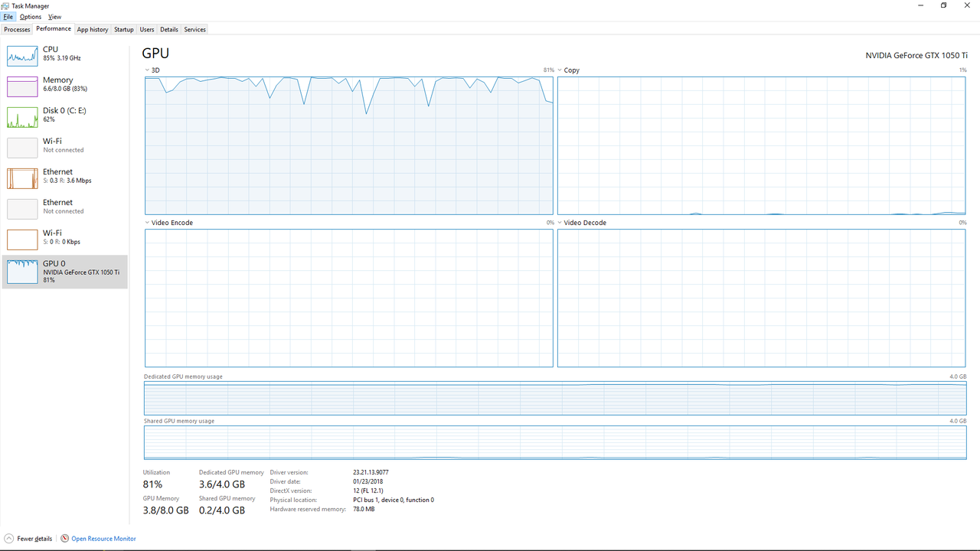Viewport: 980px width, 551px height.
Task: Switch to the Processes tab
Action: click(x=17, y=30)
